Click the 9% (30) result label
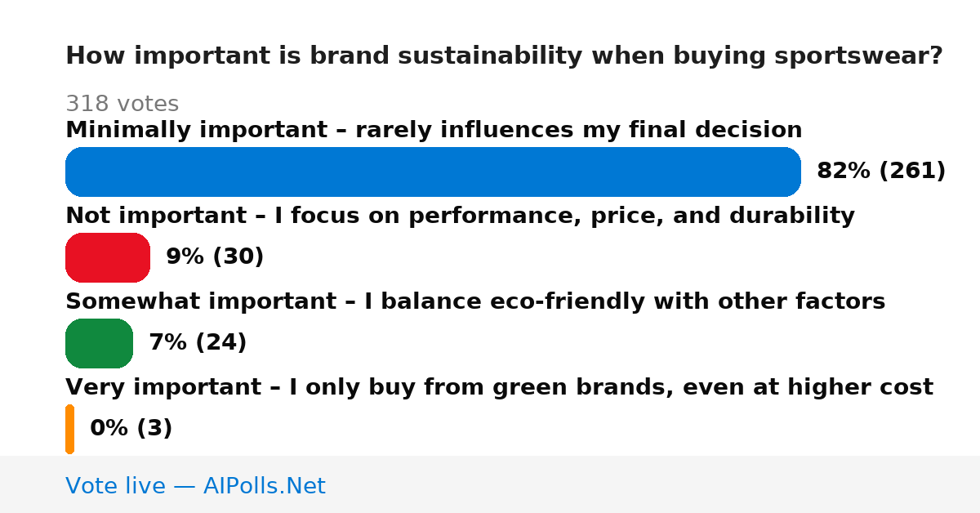The width and height of the screenshot is (980, 513). (215, 257)
